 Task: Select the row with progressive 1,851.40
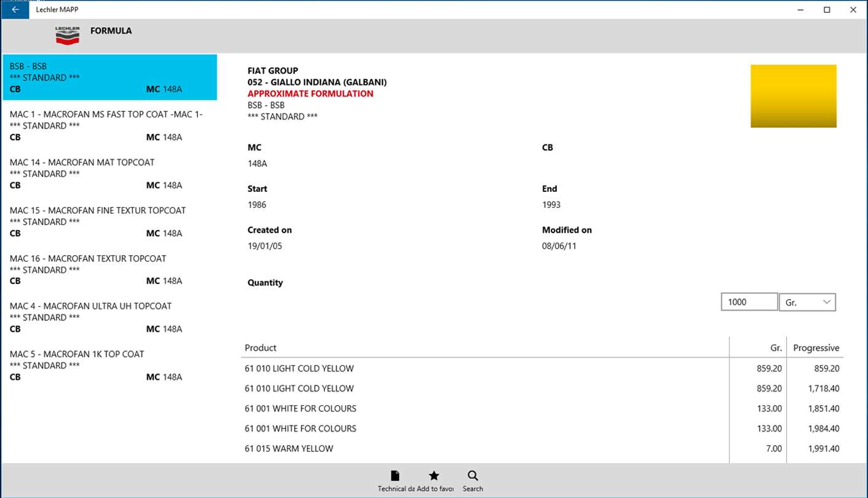(x=542, y=408)
